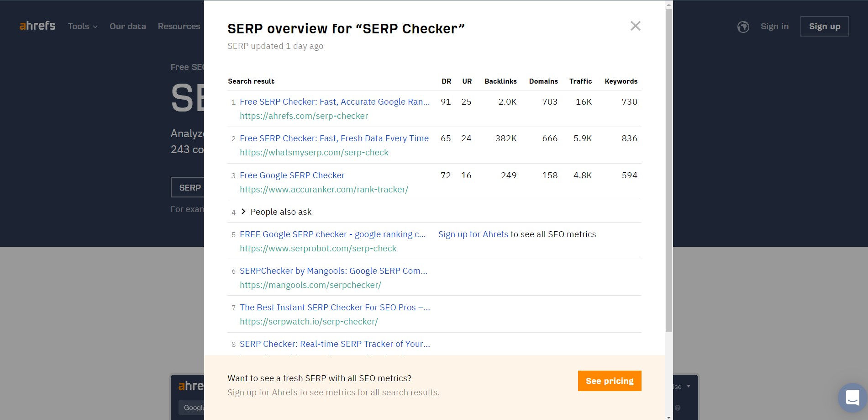Image resolution: width=868 pixels, height=420 pixels.
Task: Open the chat support bubble
Action: [852, 398]
